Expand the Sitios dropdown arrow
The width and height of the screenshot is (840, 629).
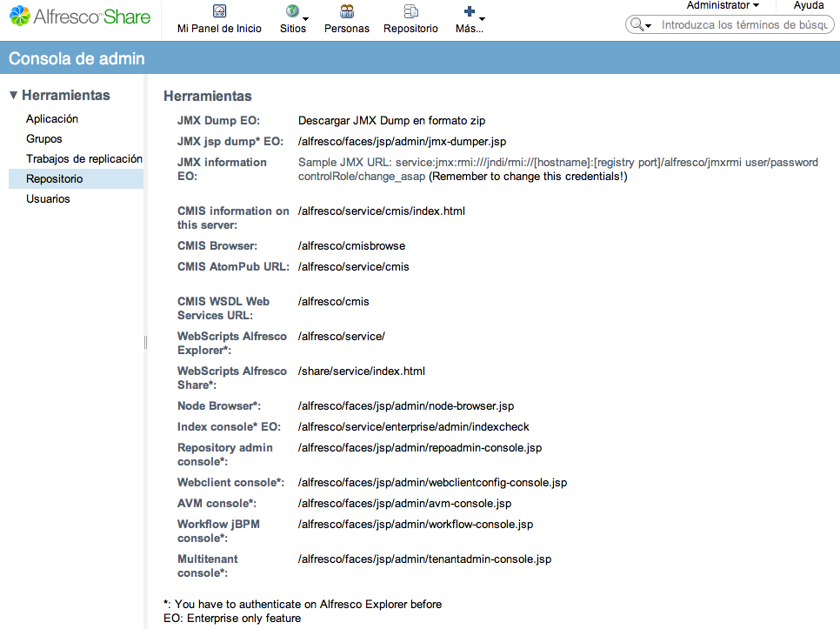point(306,19)
